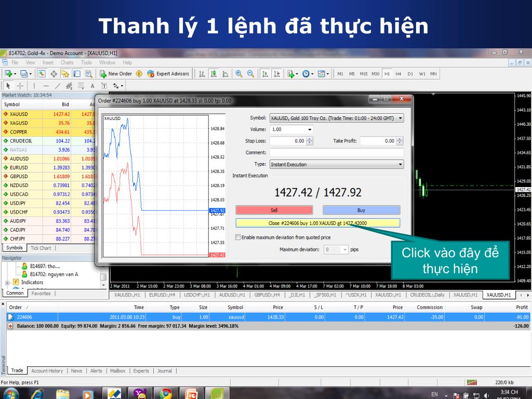The height and width of the screenshot is (399, 532).
Task: Select the Text Label tool
Action: [104, 86]
